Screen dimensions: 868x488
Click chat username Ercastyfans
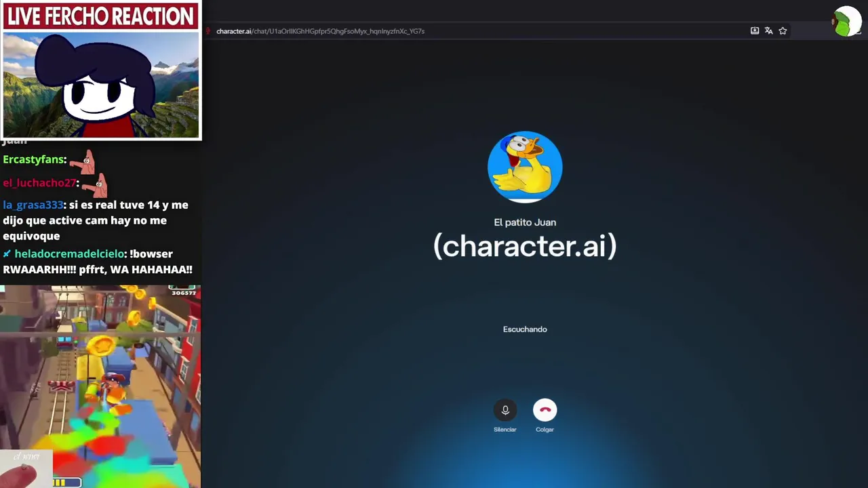pyautogui.click(x=33, y=159)
